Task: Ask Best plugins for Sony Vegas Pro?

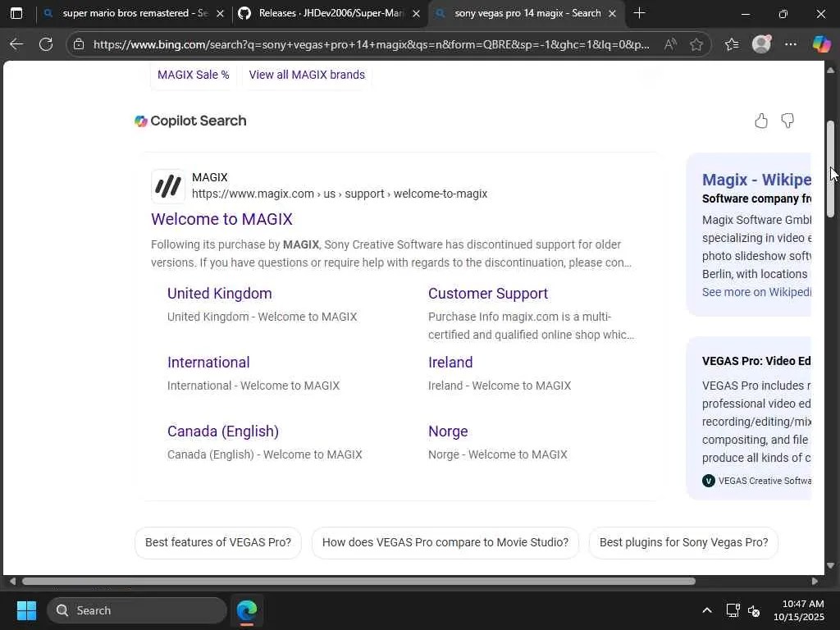Action: (x=683, y=543)
